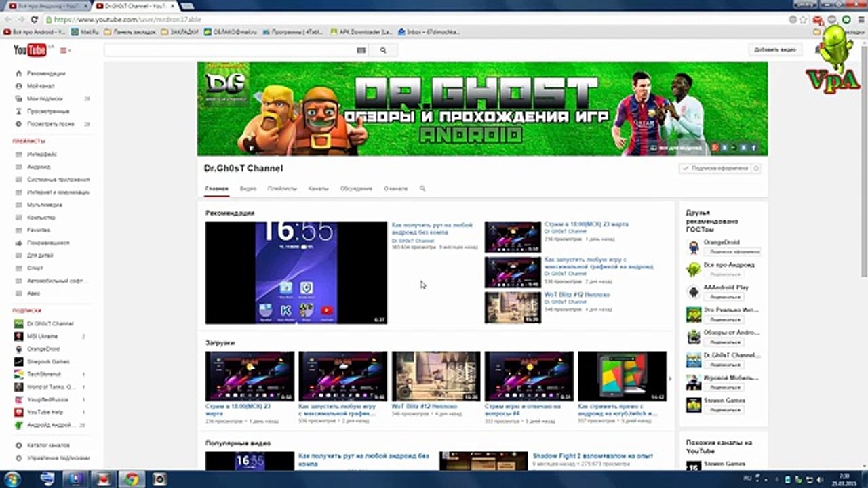Viewport: 868px width, 488px height.
Task: Open TechStorenut subscription in sidebar
Action: (x=44, y=374)
